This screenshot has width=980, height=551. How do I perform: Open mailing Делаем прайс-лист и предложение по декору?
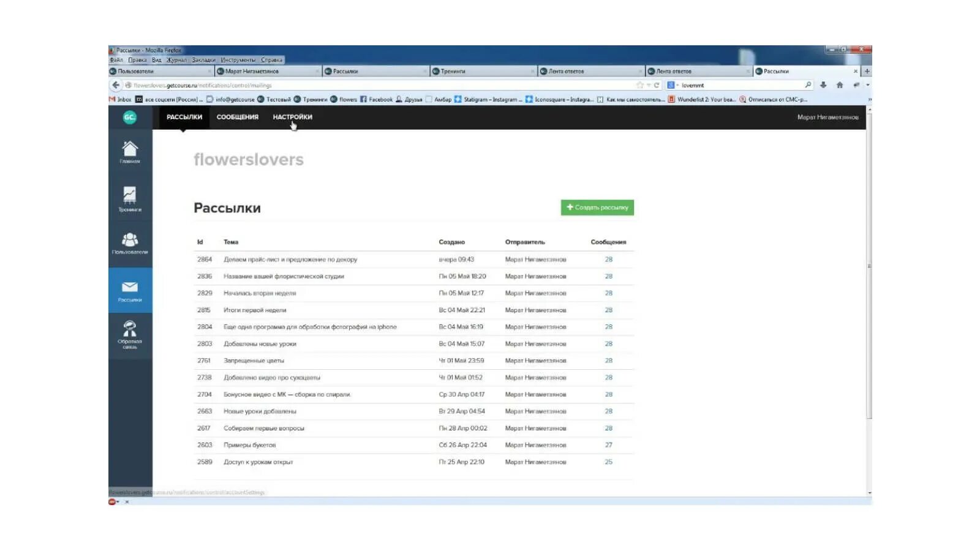pyautogui.click(x=290, y=260)
